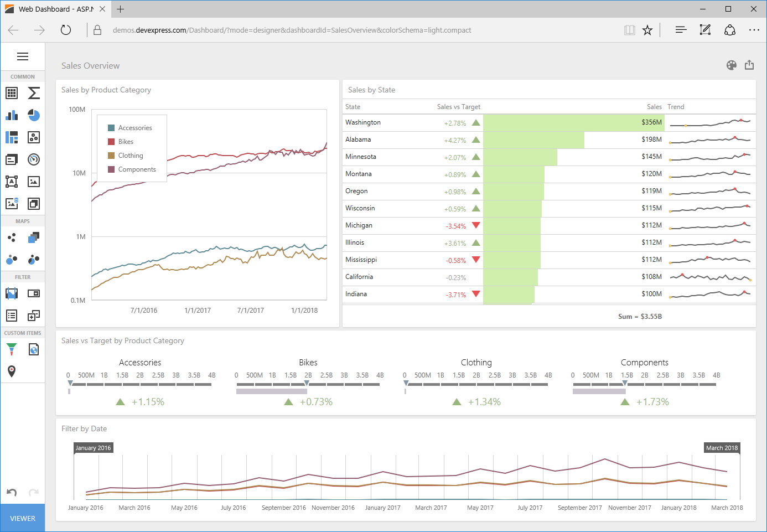Add a Range Filter item
Image resolution: width=767 pixels, height=532 pixels.
click(12, 293)
